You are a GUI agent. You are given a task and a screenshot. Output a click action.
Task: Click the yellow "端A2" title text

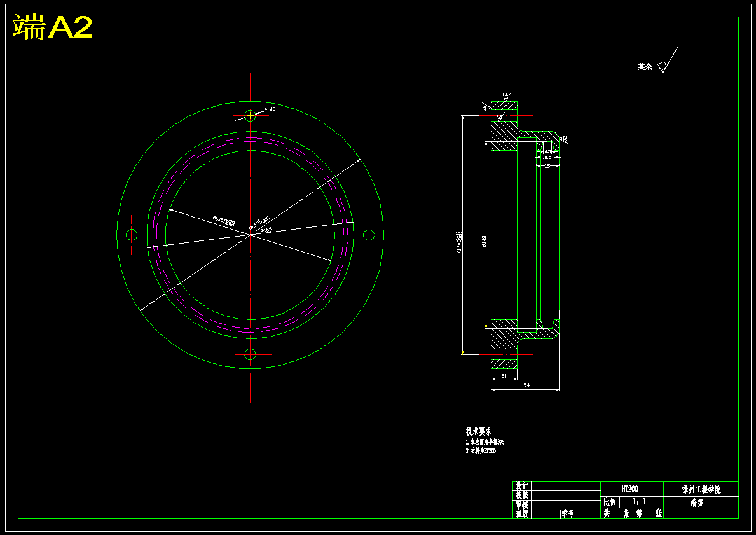pyautogui.click(x=52, y=27)
